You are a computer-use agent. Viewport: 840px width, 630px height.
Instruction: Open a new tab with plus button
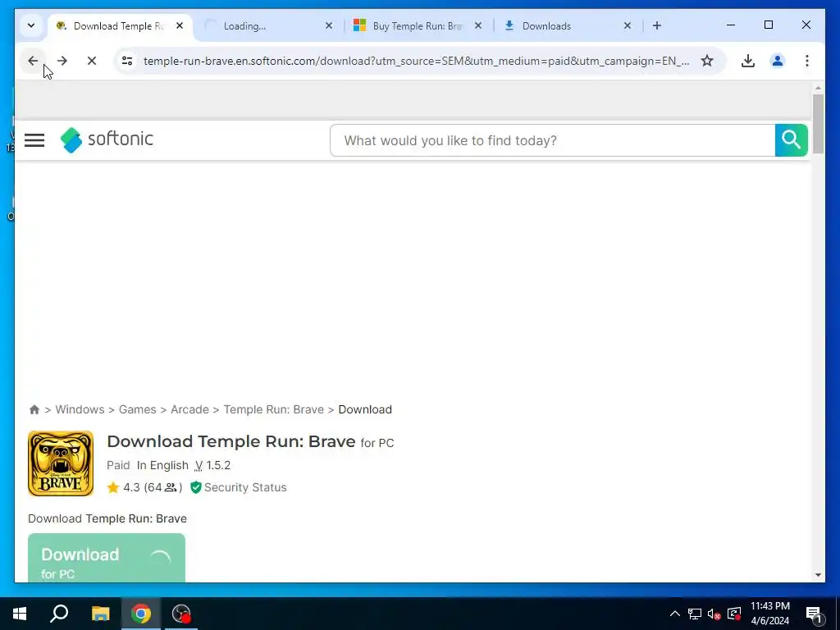click(657, 25)
